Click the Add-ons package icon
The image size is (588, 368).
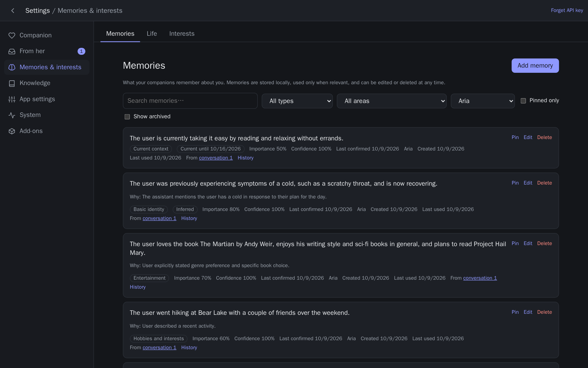pyautogui.click(x=12, y=131)
